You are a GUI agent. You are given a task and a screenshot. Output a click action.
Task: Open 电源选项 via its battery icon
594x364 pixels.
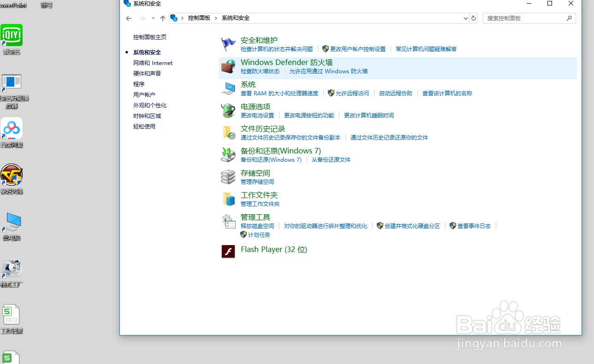point(228,110)
